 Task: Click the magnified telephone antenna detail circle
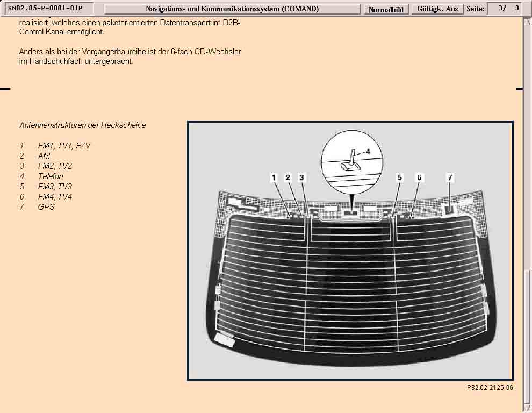pos(351,160)
